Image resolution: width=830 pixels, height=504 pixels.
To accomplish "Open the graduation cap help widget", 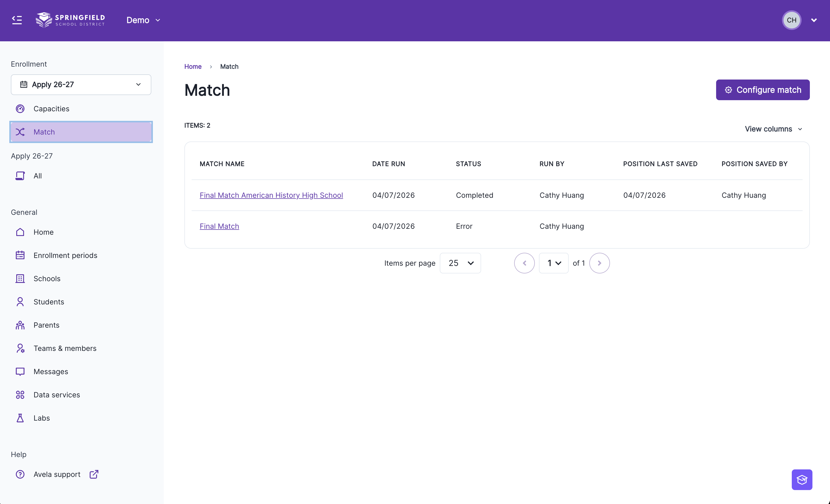I will pyautogui.click(x=802, y=479).
